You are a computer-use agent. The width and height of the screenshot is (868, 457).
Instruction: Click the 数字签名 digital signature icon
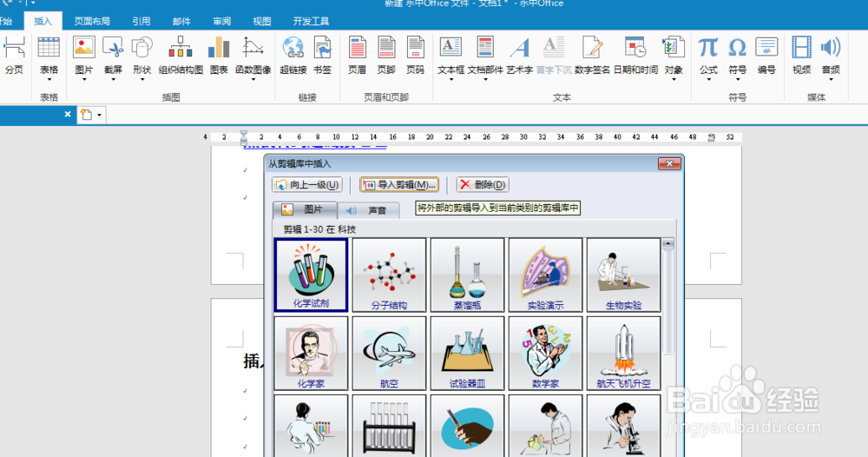coord(592,56)
